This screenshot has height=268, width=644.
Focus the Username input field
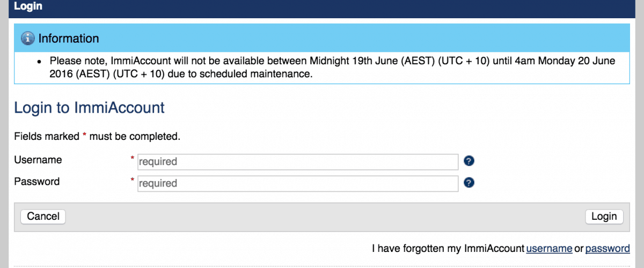click(298, 161)
